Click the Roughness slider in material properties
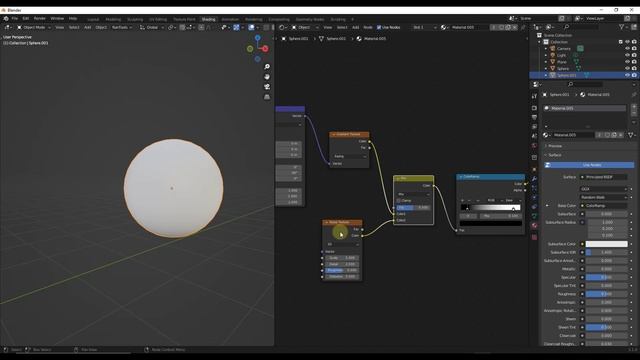Image resolution: width=640 pixels, height=360 pixels. click(607, 294)
